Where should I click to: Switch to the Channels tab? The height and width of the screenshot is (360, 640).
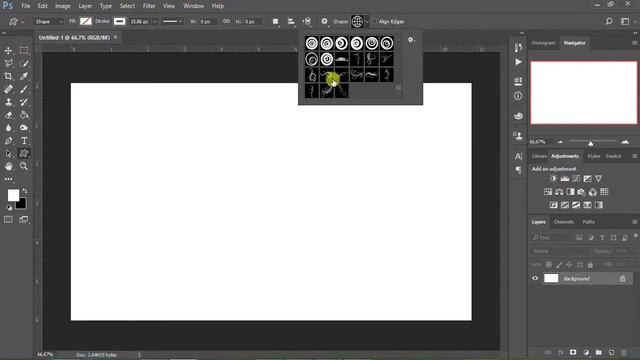pos(564,222)
